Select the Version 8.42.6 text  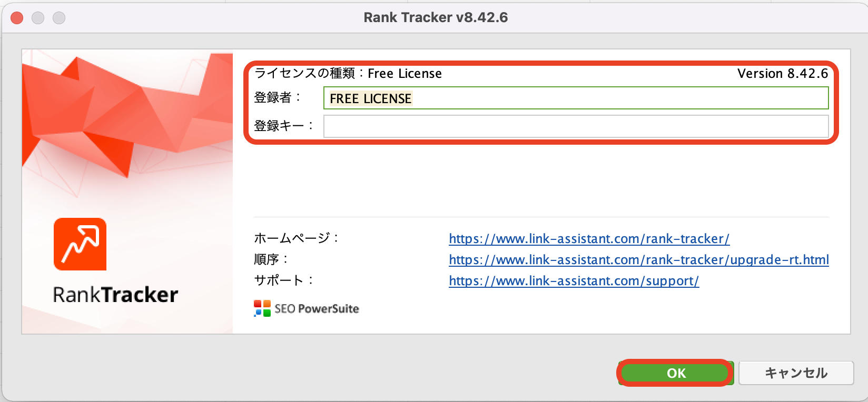click(x=783, y=74)
